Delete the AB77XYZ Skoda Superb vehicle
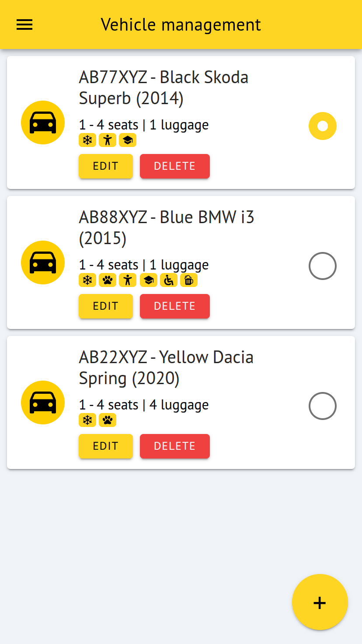 [x=174, y=166]
